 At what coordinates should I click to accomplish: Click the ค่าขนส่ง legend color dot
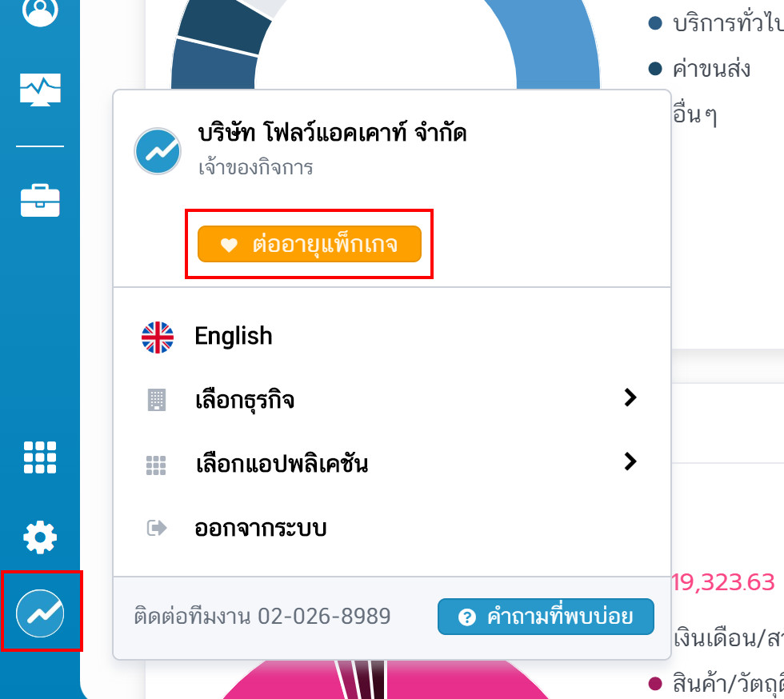655,69
